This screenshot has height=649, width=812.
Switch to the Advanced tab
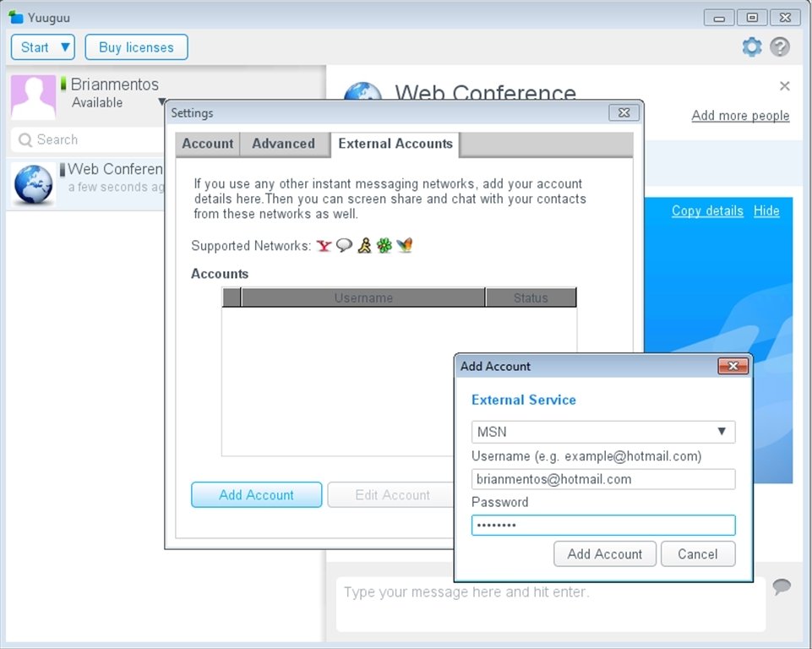click(x=283, y=144)
